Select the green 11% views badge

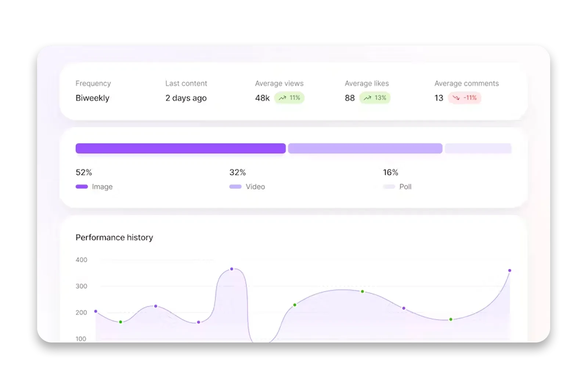(289, 98)
